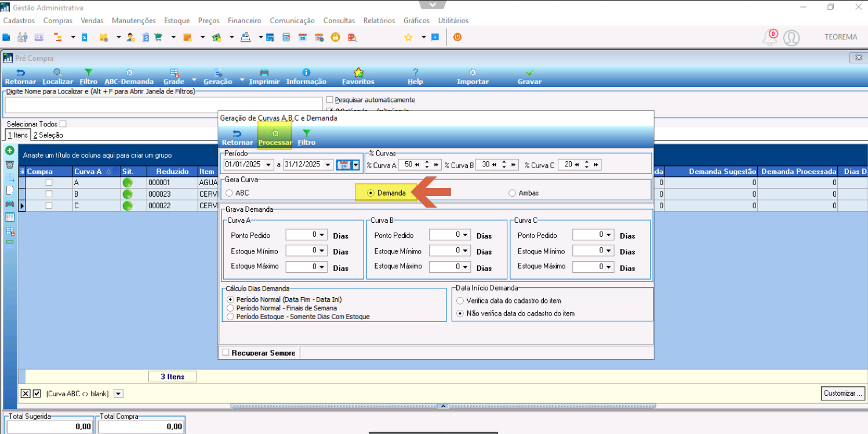868x434 pixels.
Task: Open the start date dropdown 01/01/2025
Action: (270, 165)
